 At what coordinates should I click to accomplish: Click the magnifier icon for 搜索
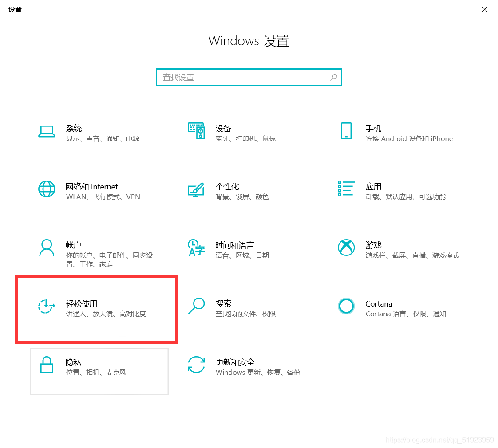(x=196, y=306)
